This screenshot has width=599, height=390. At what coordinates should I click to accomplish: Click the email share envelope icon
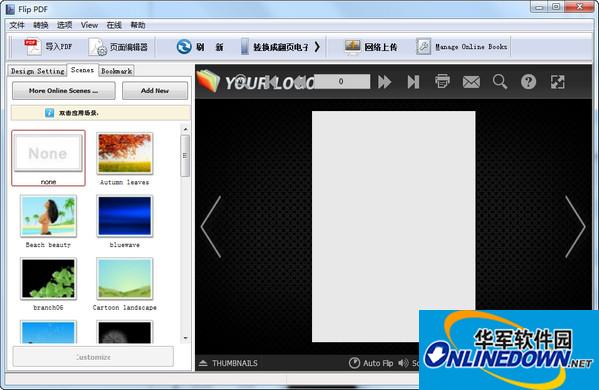pyautogui.click(x=471, y=82)
